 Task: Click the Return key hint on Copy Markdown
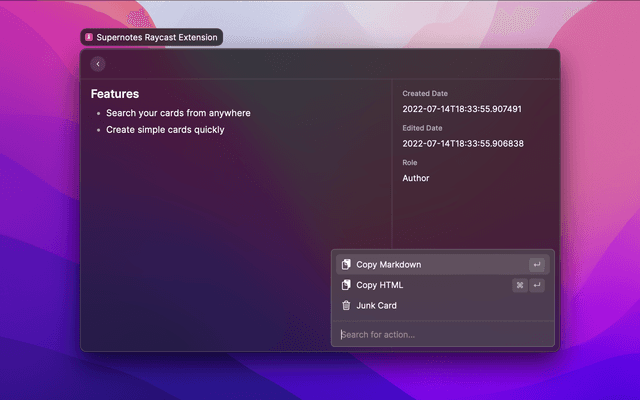[537, 264]
